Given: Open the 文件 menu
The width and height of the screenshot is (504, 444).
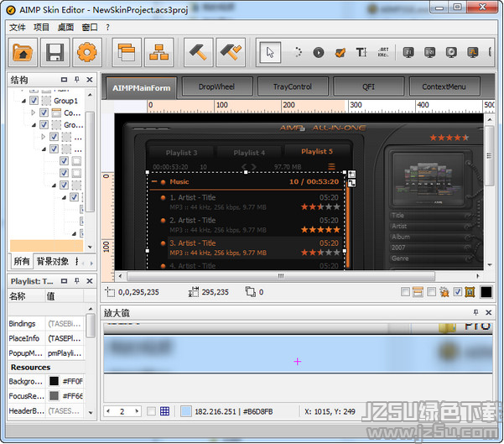Looking at the screenshot, I should coord(18,28).
